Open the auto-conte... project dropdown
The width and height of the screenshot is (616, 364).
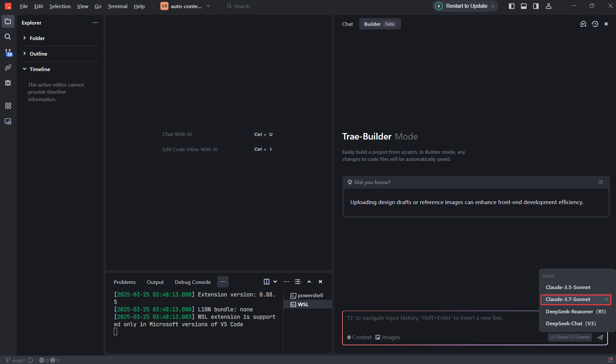point(186,6)
